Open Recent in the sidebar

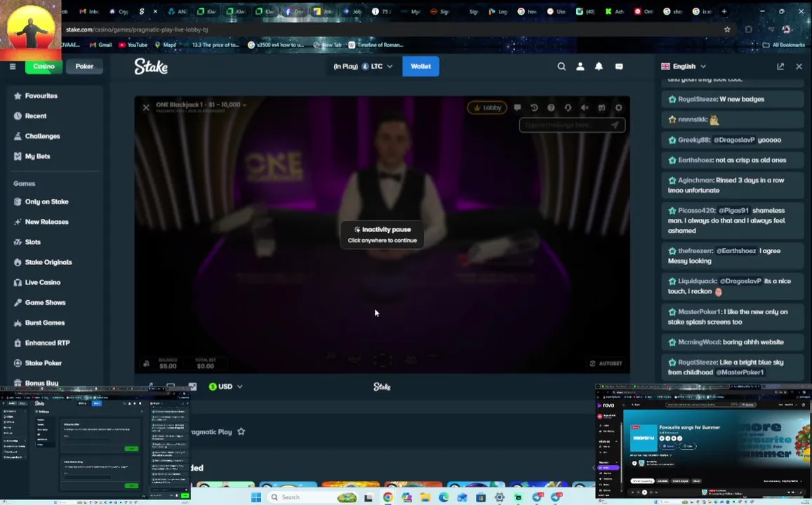[35, 116]
